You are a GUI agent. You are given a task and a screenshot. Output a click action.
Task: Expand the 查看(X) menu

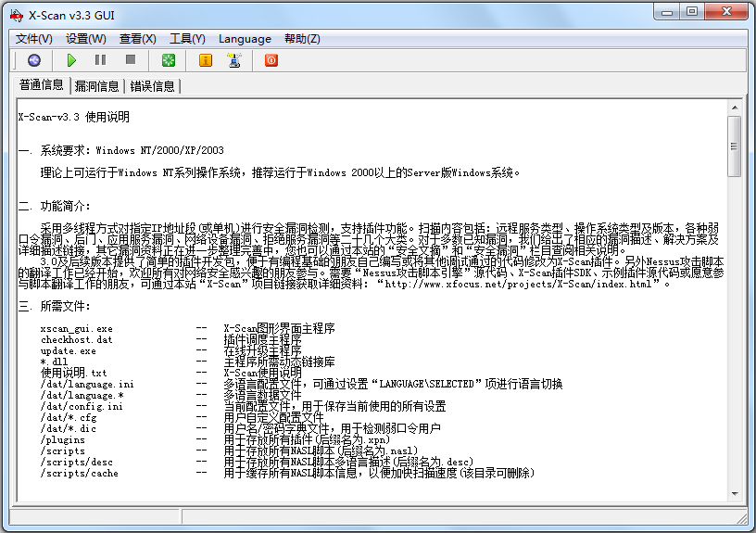pos(137,38)
